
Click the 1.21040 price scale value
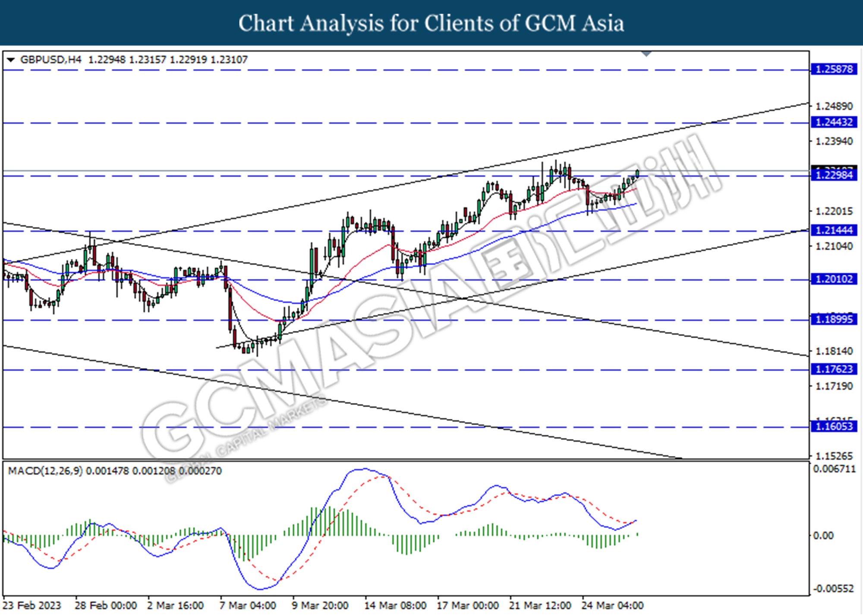coord(834,246)
